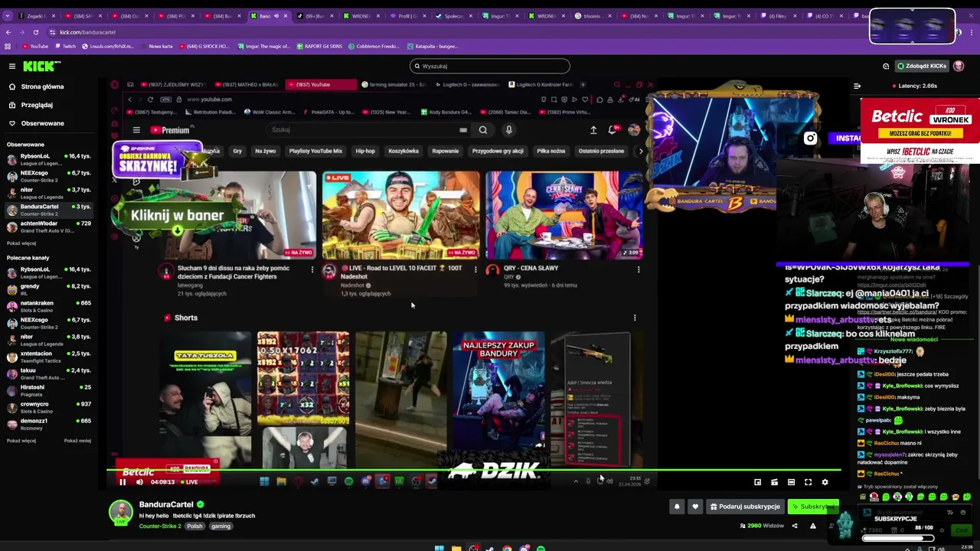Open apps grid icon in bookmarks bar
This screenshot has height=551, width=980.
pos(8,46)
